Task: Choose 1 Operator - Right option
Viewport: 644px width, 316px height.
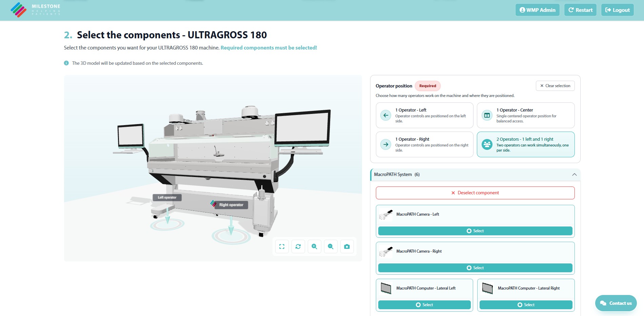Action: pos(424,144)
